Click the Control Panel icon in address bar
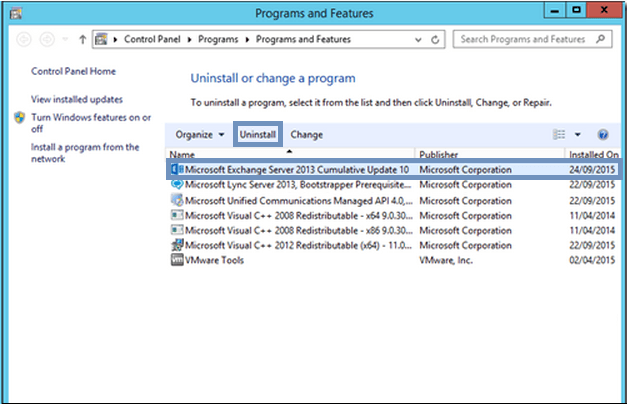627x404 pixels. pos(101,39)
